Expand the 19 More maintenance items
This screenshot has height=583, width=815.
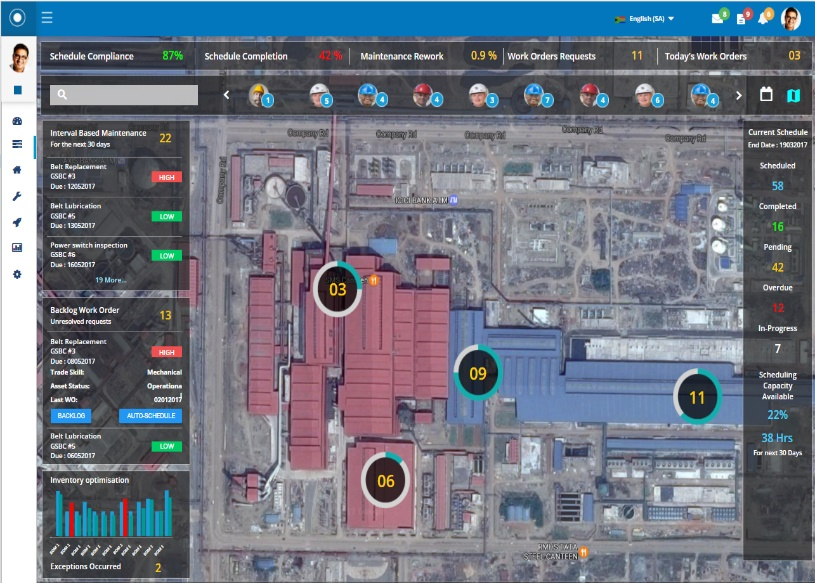point(110,280)
